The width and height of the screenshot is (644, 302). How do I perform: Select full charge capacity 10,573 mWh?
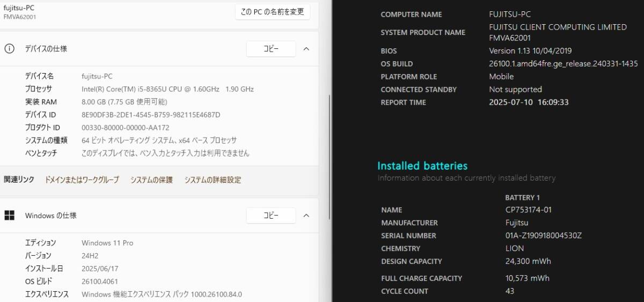[527, 278]
